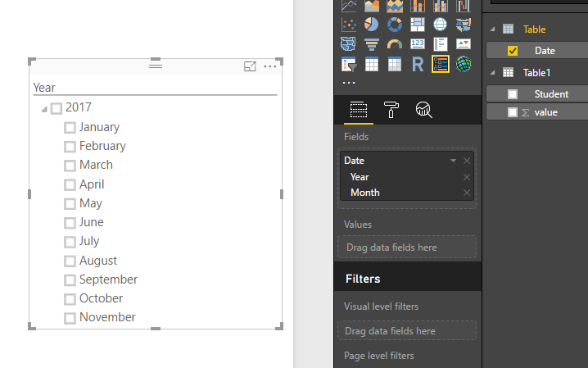Select the gauge visualization
This screenshot has width=588, height=368.
(x=395, y=44)
